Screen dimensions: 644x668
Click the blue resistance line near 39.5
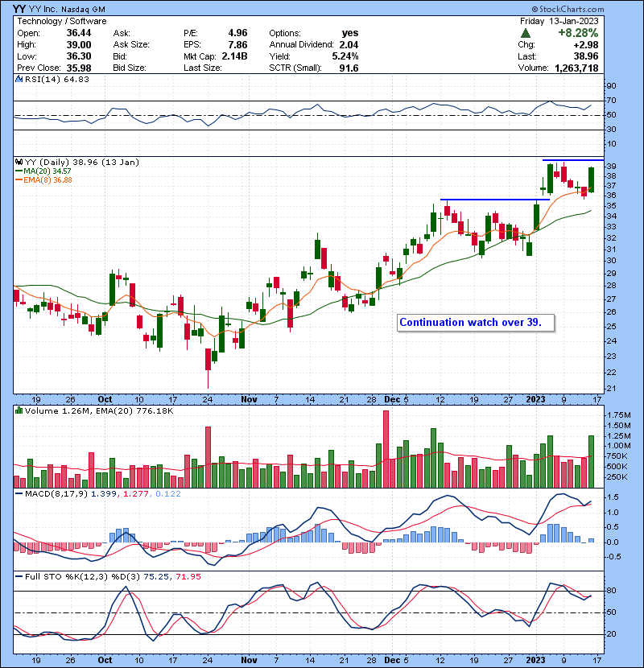click(572, 159)
